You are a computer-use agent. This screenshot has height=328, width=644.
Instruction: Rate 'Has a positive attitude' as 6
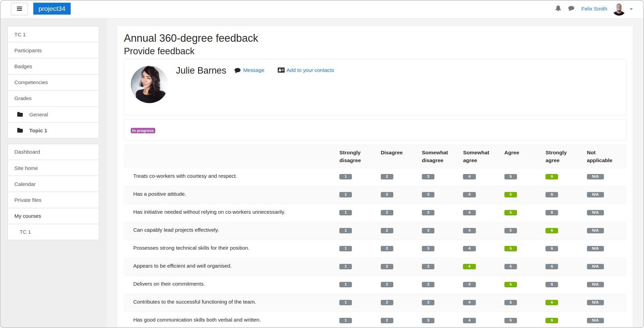point(552,195)
